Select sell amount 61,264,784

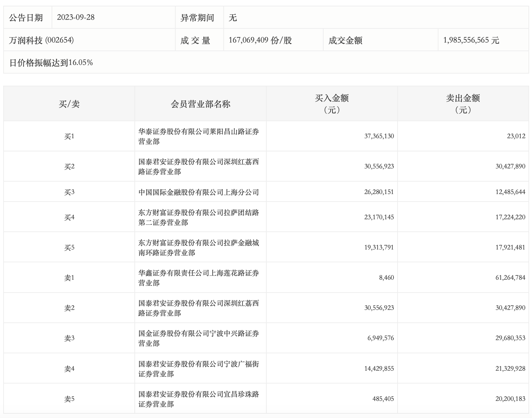click(510, 278)
